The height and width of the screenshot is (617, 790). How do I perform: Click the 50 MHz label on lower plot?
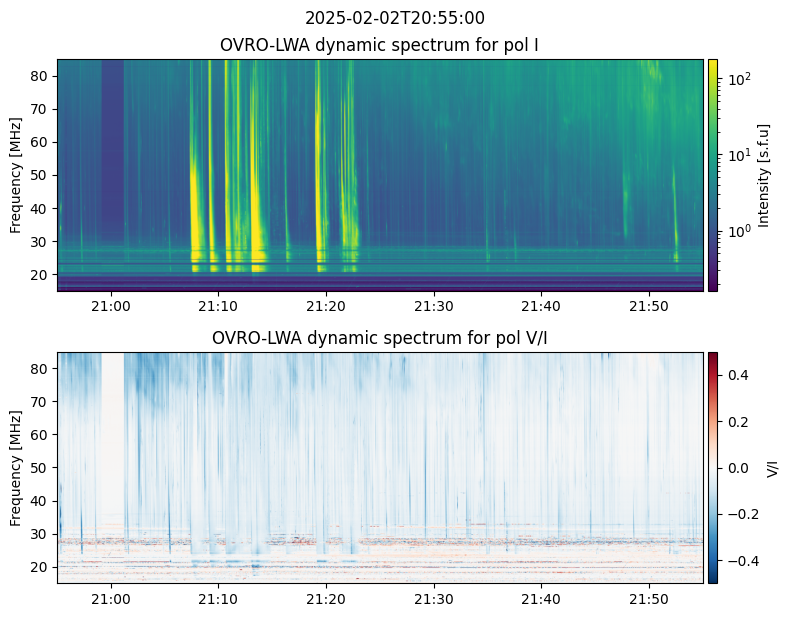39,468
